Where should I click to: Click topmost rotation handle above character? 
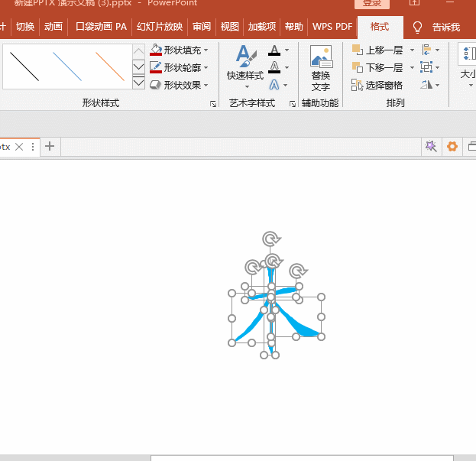tap(271, 239)
